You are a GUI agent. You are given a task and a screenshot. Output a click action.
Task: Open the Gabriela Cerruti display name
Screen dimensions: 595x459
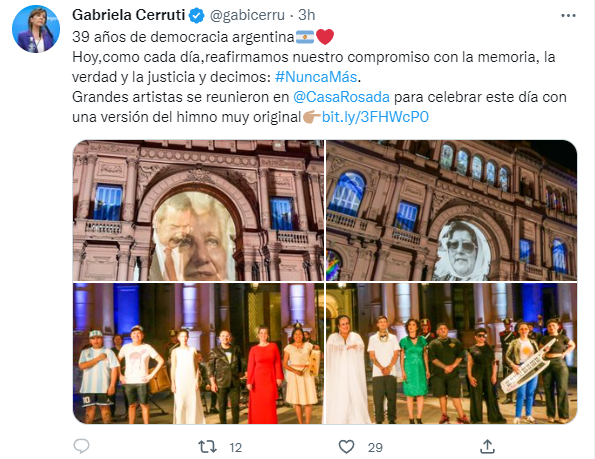[128, 15]
